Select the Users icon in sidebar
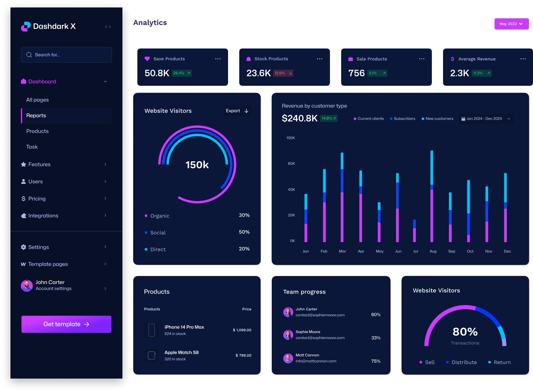 [24, 181]
